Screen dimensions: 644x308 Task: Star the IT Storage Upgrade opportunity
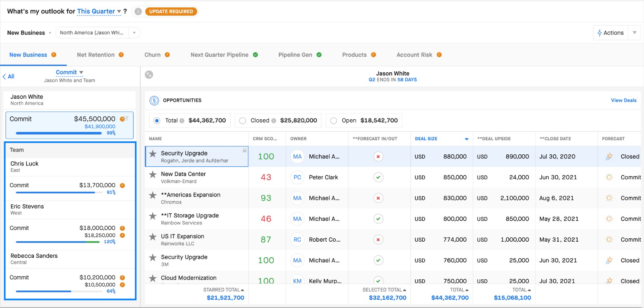pyautogui.click(x=153, y=216)
